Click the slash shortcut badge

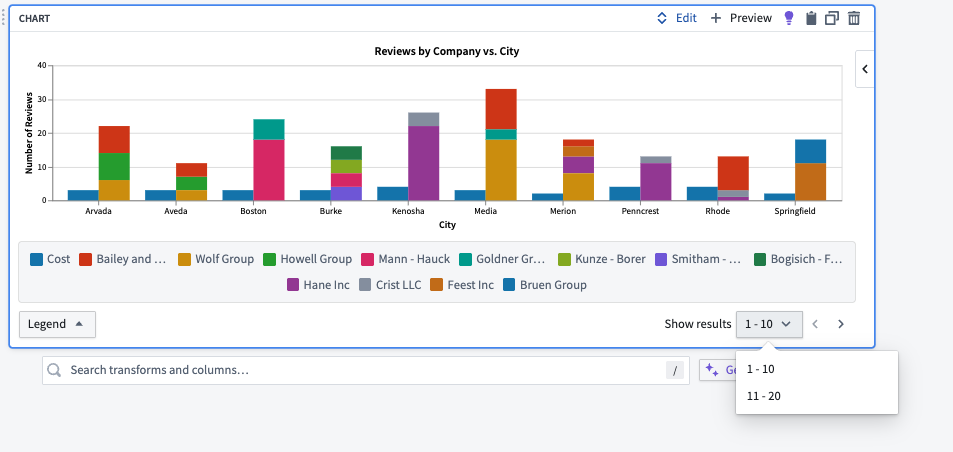pos(675,371)
